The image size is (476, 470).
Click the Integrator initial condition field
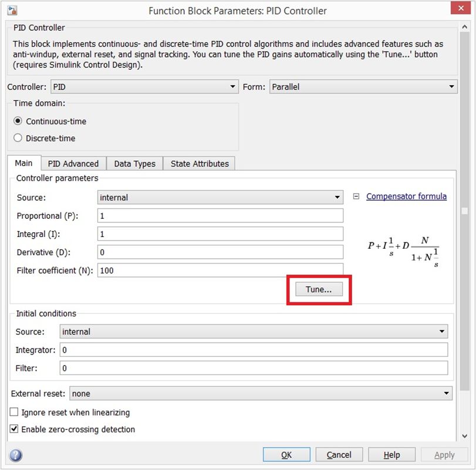coord(254,350)
